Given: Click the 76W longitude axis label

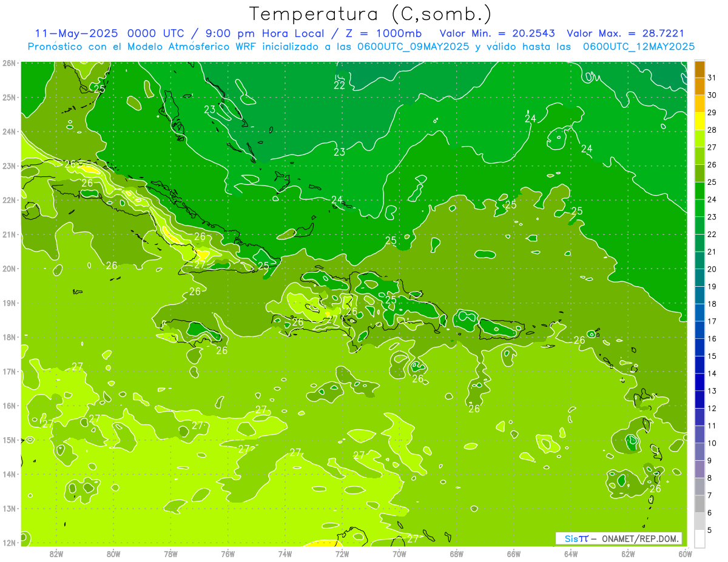Looking at the screenshot, I should [x=227, y=554].
